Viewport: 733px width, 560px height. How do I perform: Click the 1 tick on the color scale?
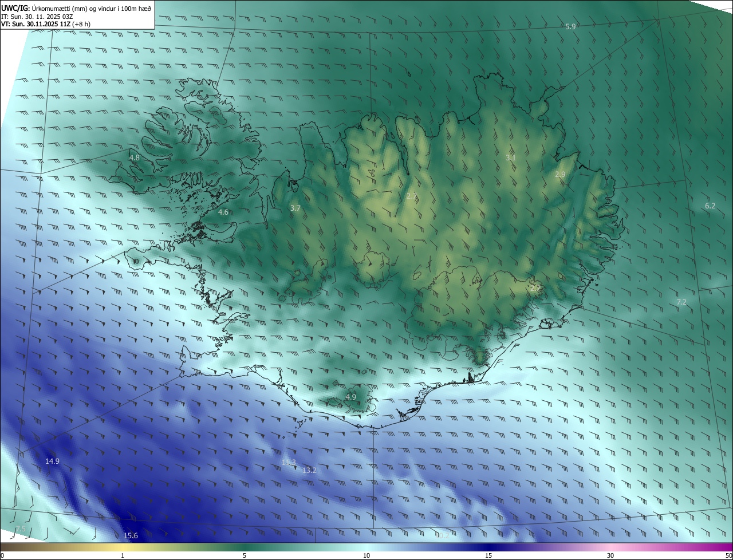pyautogui.click(x=123, y=555)
